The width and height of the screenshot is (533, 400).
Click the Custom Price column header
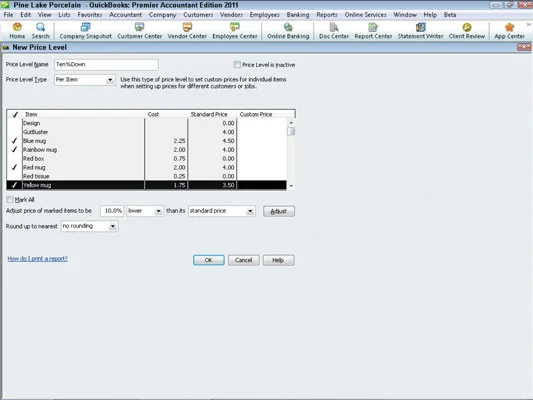point(266,115)
